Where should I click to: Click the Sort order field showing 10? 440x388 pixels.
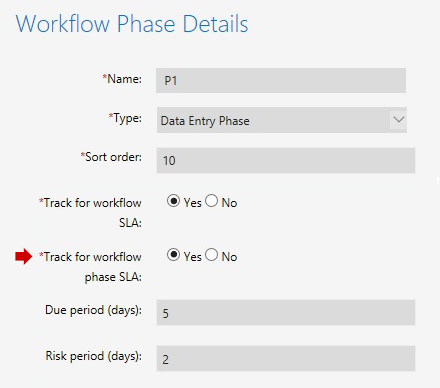pos(286,160)
